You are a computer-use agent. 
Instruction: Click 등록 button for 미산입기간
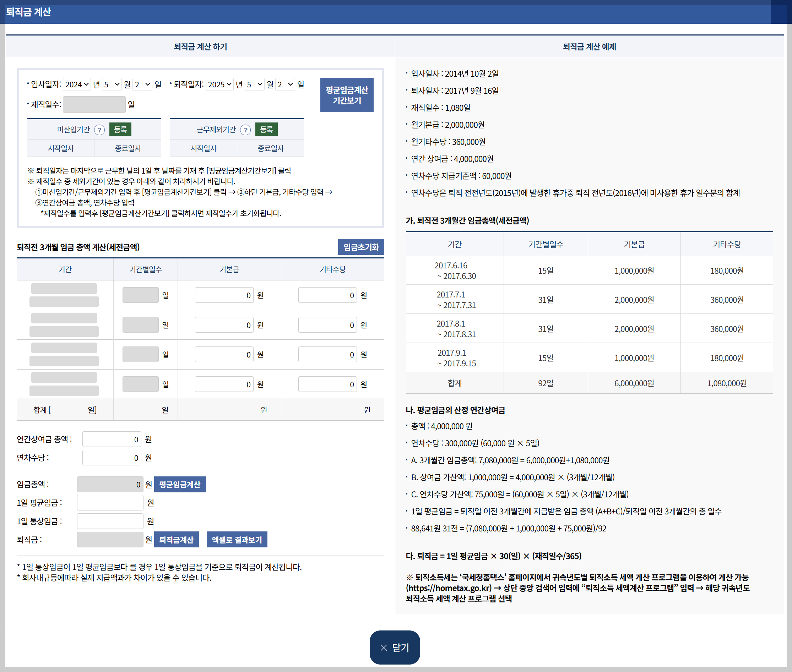[x=120, y=130]
